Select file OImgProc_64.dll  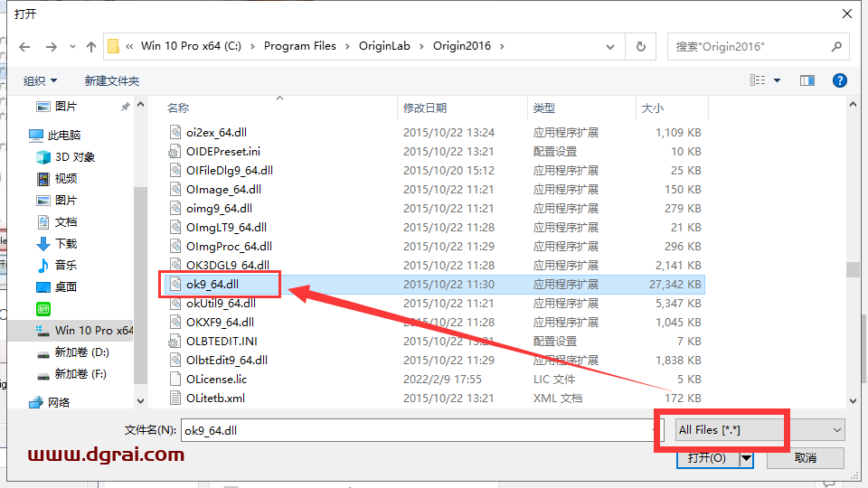(x=229, y=246)
